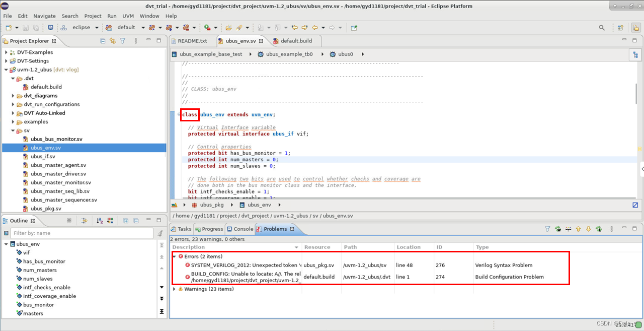Viewport: 644px width, 331px height.
Task: Toggle the Outline filter icon beside filter box
Action: [160, 233]
